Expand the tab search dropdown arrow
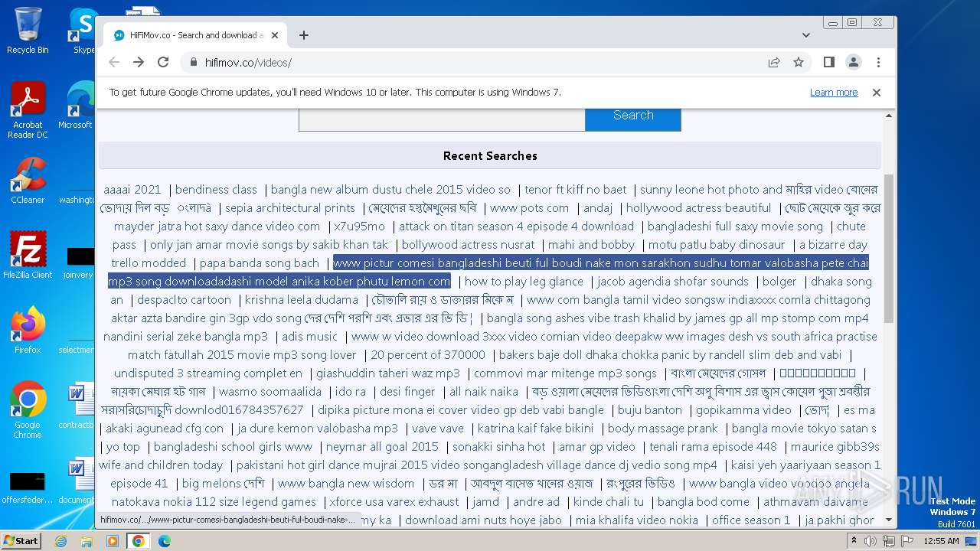This screenshot has height=551, width=980. click(806, 35)
